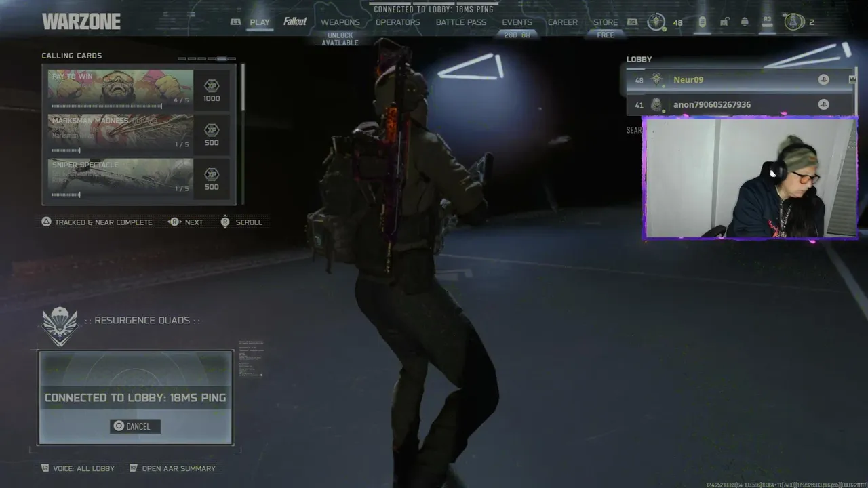Click the webcam overlay feed

click(x=750, y=178)
